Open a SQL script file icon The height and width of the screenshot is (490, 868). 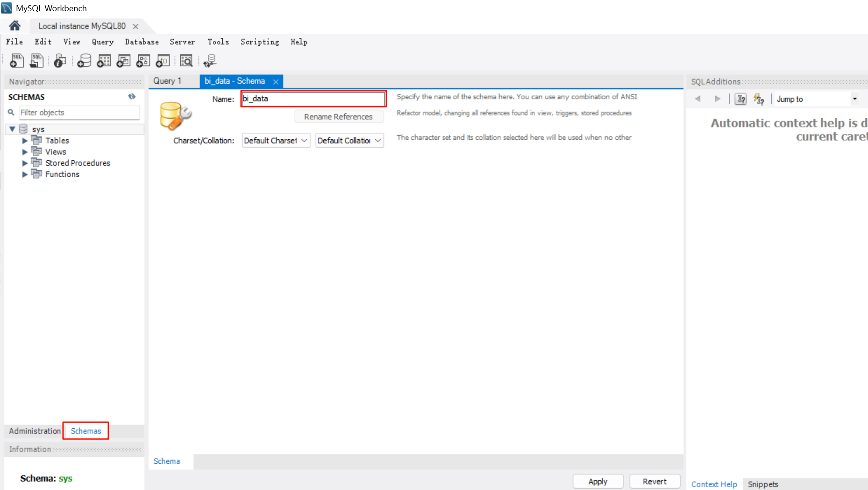click(36, 61)
